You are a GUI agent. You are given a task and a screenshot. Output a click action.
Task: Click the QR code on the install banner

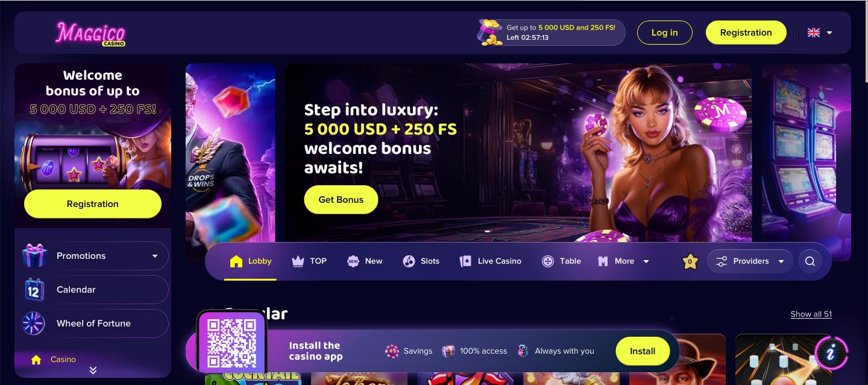(x=231, y=343)
